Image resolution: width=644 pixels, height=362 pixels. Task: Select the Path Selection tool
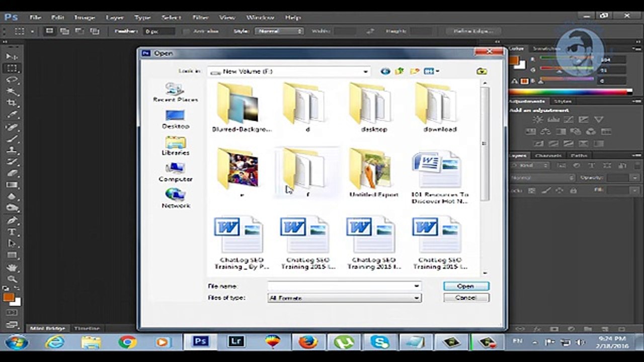12,243
